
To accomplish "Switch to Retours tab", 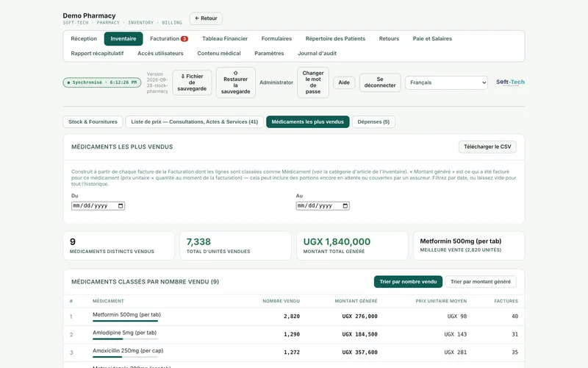I will pos(389,39).
